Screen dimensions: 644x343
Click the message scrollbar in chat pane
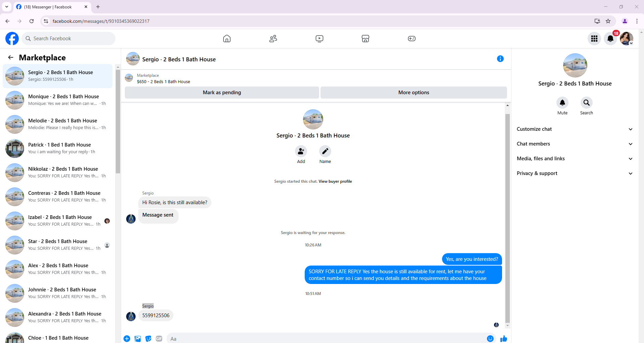pos(507,218)
